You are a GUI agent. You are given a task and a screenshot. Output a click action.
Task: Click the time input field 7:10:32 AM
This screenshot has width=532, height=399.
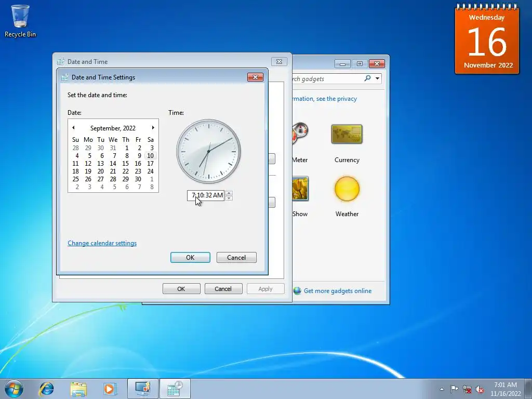206,195
